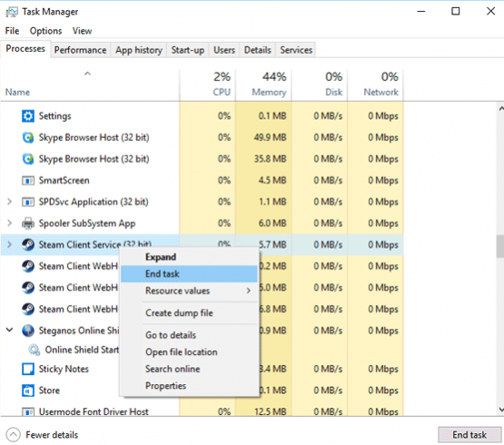Viewport: 504px width, 445px height.
Task: Click the SmartScreen process icon
Action: (x=28, y=181)
